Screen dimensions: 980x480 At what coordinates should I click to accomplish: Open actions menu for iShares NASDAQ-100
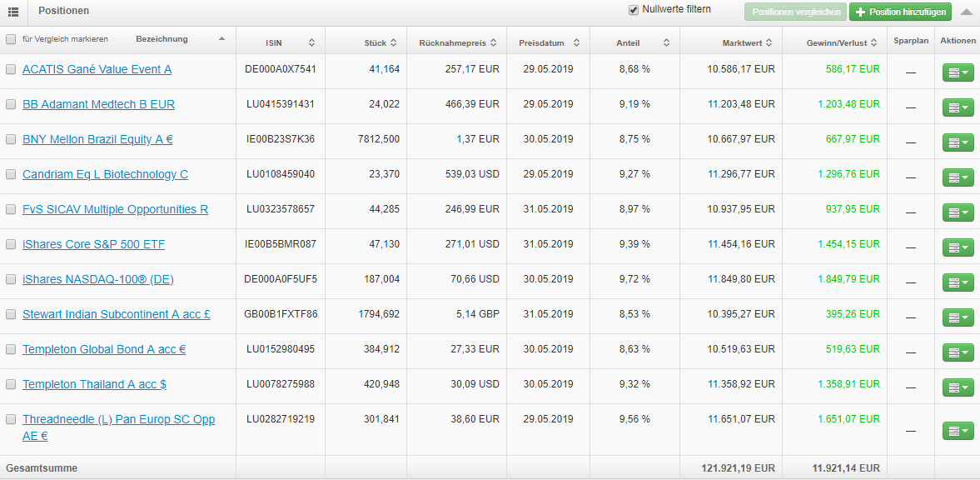[x=958, y=283]
